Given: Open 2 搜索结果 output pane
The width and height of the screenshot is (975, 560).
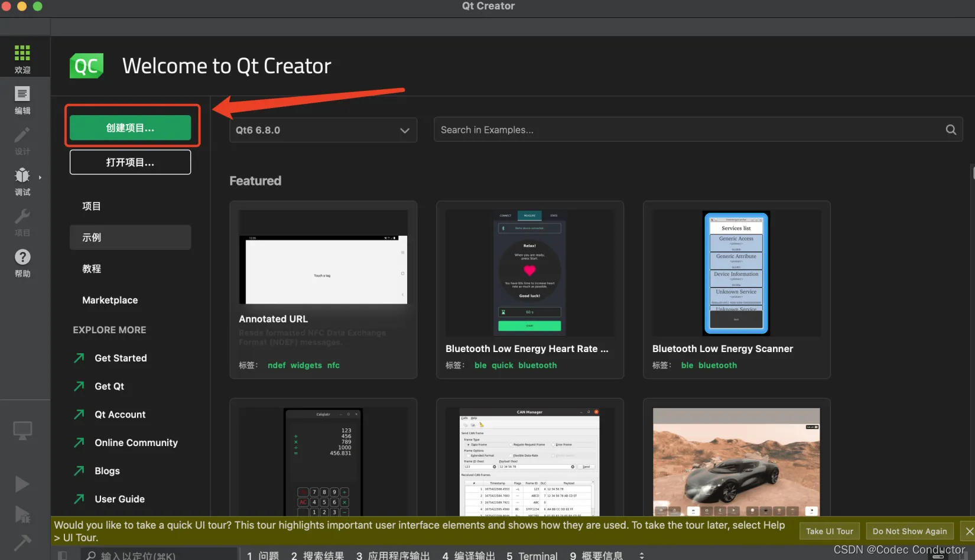Looking at the screenshot, I should pyautogui.click(x=317, y=556).
